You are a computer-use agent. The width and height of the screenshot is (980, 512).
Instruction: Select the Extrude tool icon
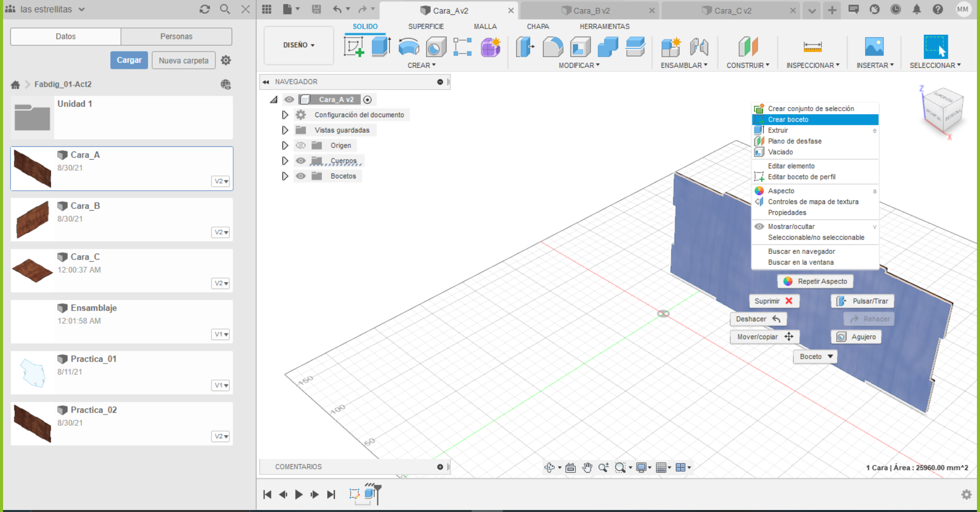tap(381, 47)
